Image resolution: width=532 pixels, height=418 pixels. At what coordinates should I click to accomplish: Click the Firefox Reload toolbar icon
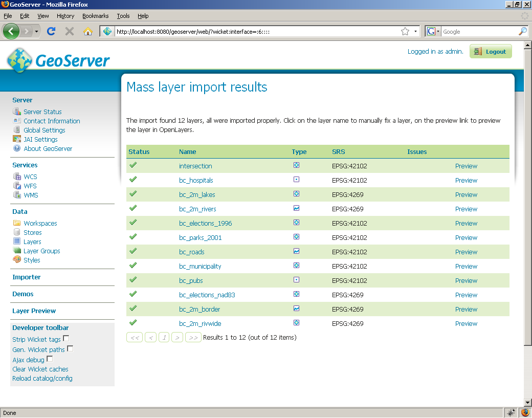coord(51,31)
